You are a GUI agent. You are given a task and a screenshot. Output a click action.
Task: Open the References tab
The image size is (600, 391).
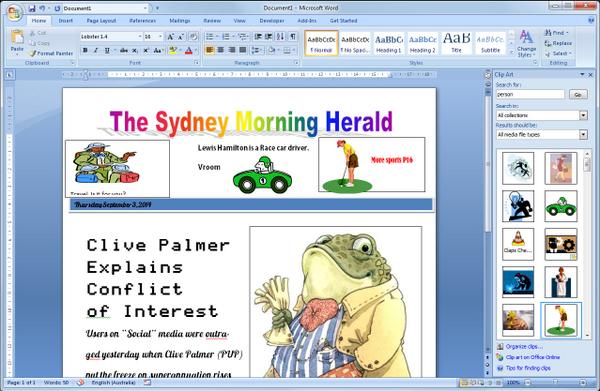click(x=142, y=21)
